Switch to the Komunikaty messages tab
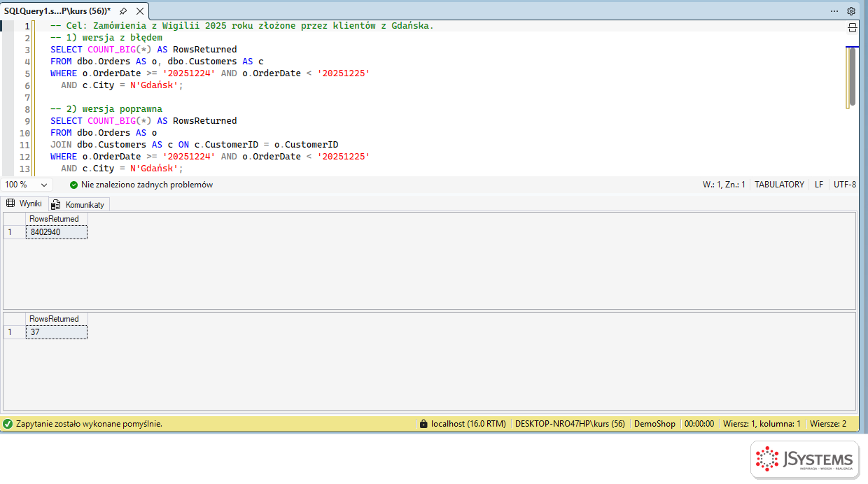The image size is (868, 484). (x=78, y=204)
